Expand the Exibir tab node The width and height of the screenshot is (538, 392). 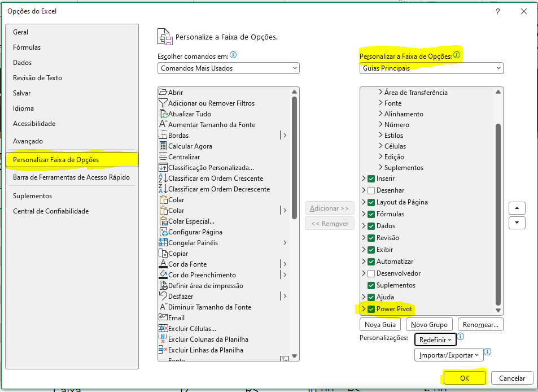click(364, 250)
